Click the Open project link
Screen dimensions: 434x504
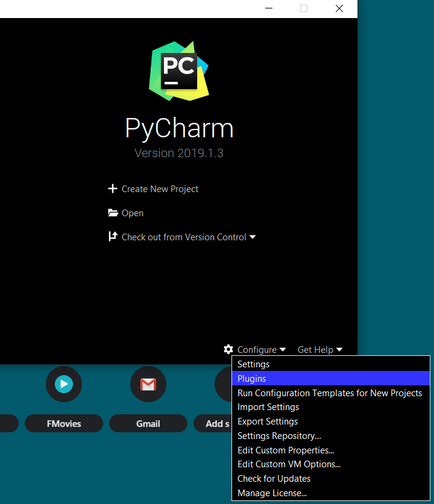pos(133,213)
